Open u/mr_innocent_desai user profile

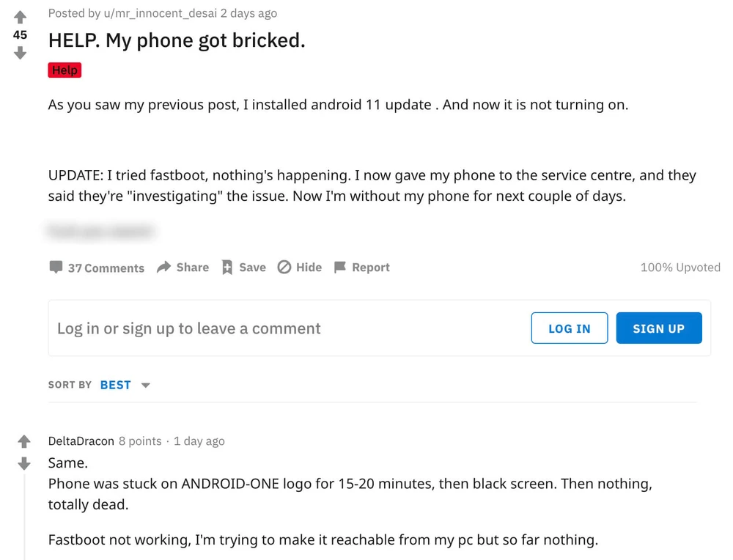click(x=147, y=13)
